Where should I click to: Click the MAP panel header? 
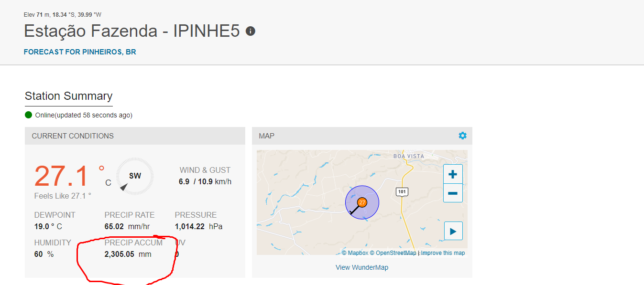[267, 136]
